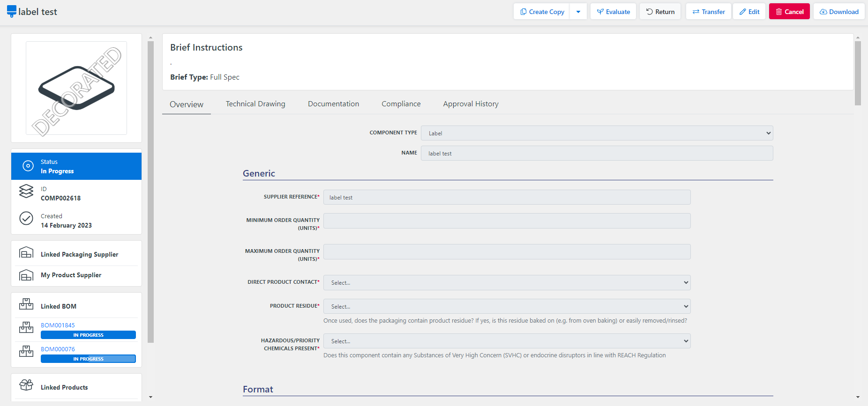Click the My Product Supplier warehouse icon

coord(26,275)
